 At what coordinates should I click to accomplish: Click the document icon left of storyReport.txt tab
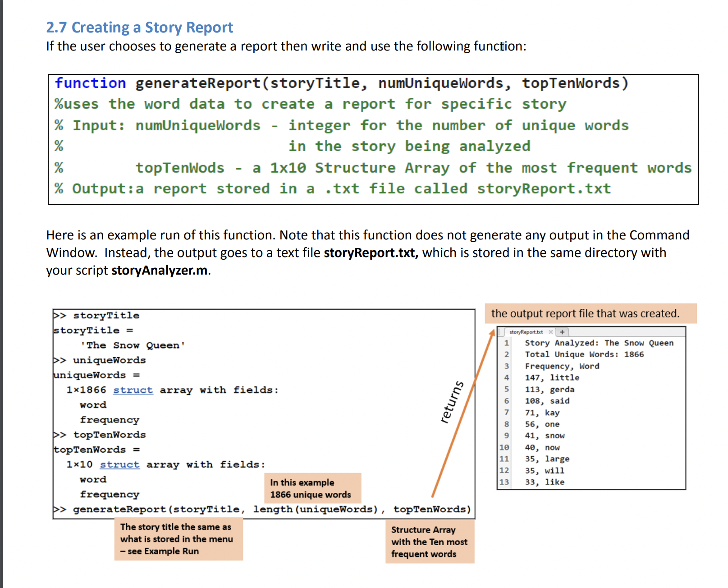pos(500,331)
